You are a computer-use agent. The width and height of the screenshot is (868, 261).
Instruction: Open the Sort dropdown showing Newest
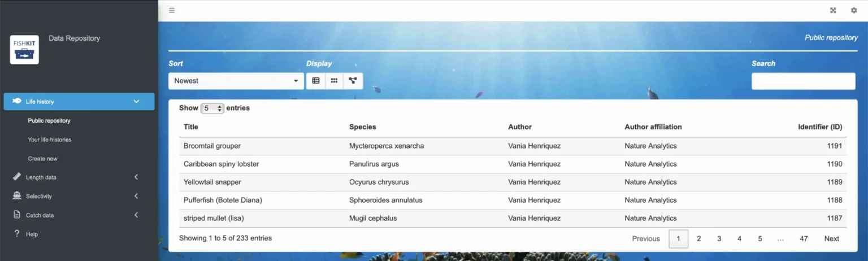click(x=236, y=81)
